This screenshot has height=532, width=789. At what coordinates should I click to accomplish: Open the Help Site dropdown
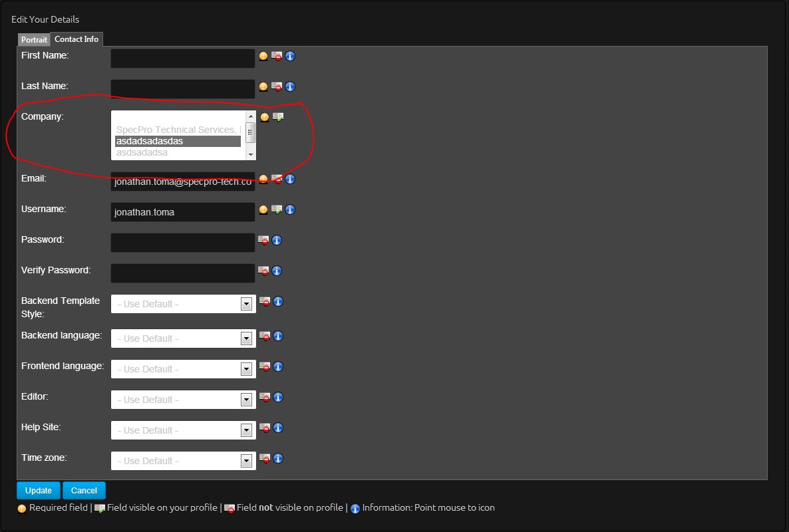[184, 430]
